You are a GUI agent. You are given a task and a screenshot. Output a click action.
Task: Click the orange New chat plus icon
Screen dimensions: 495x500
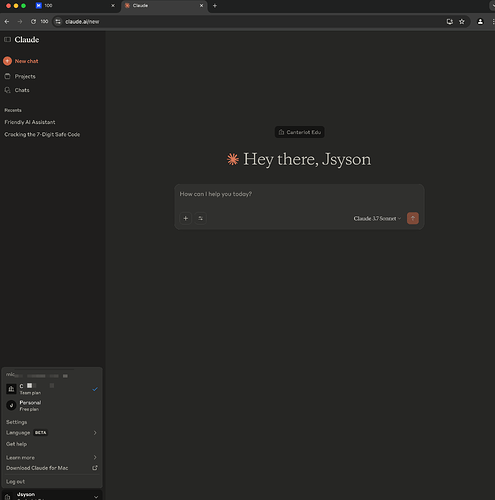tap(7, 61)
